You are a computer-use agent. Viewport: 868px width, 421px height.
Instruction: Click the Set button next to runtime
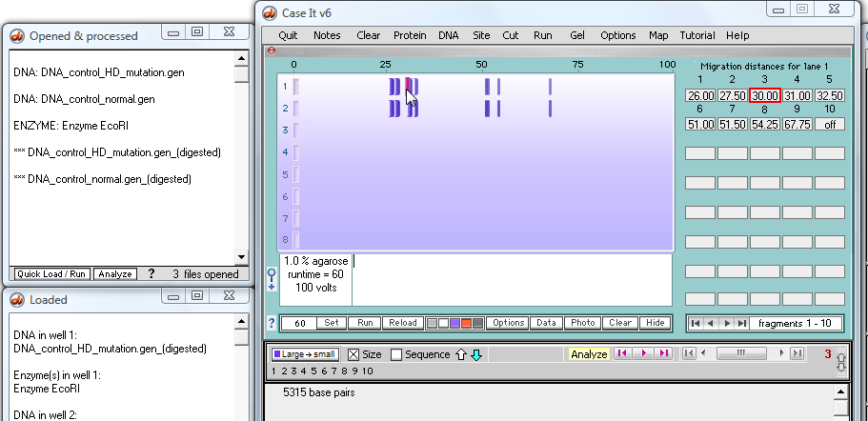point(332,323)
